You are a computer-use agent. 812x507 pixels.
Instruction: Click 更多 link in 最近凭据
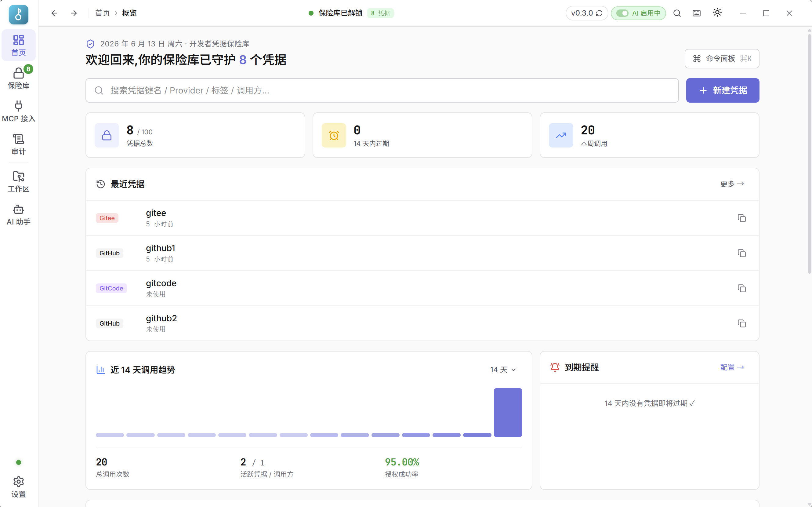pos(732,184)
